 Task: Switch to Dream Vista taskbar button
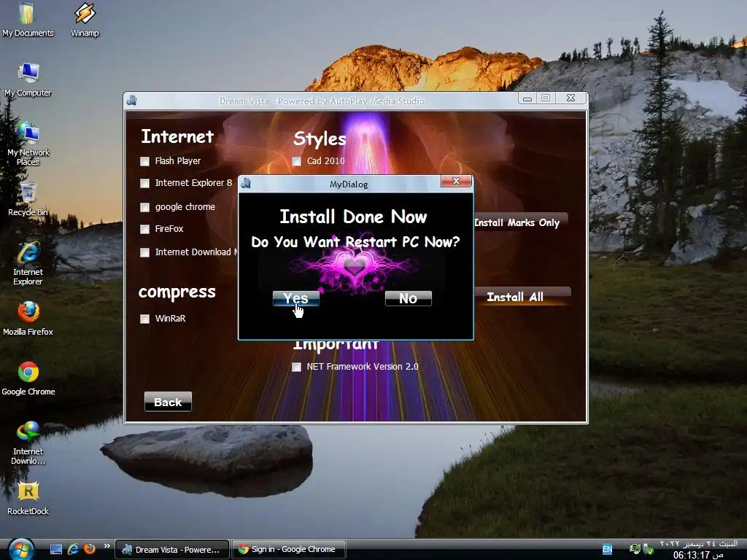click(171, 550)
